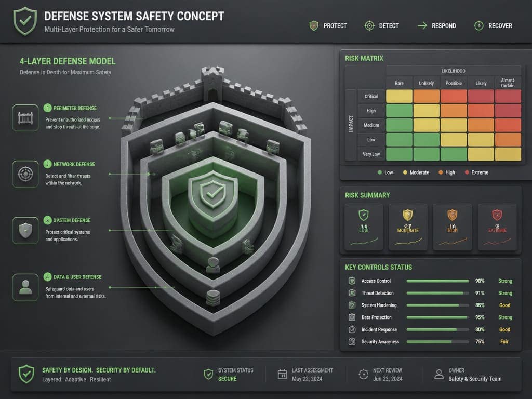The width and height of the screenshot is (532, 399).
Task: Click the database stack at shield bottom
Action: [212, 298]
